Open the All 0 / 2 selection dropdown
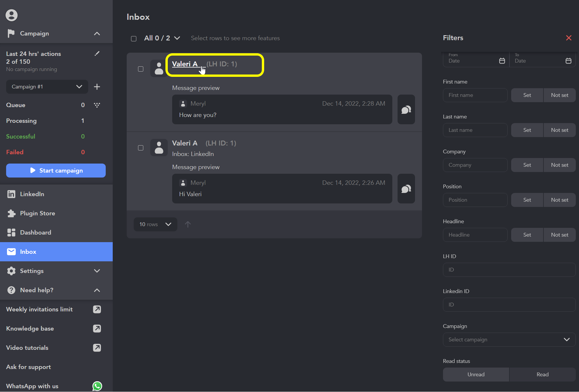The height and width of the screenshot is (392, 579). [x=162, y=38]
